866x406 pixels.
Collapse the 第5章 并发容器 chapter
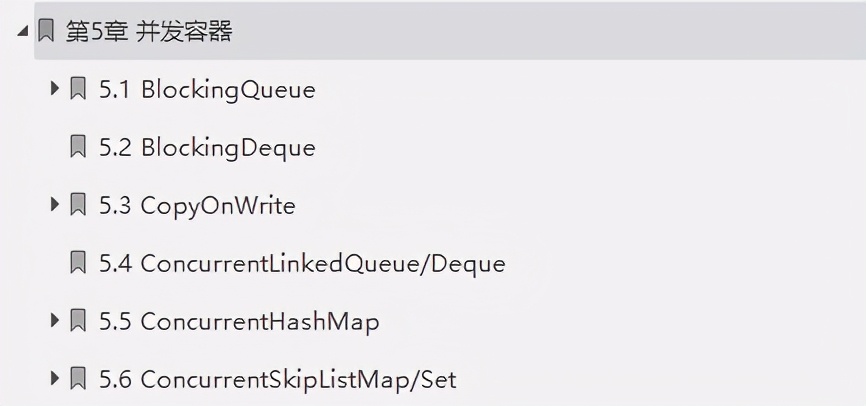(x=22, y=31)
